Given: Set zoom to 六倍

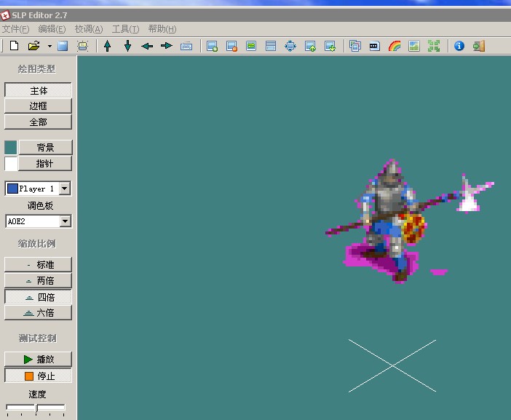Looking at the screenshot, I should tap(38, 313).
